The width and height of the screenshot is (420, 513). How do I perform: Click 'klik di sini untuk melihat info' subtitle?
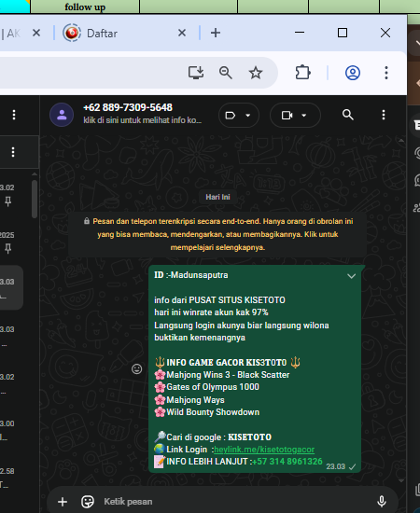143,120
